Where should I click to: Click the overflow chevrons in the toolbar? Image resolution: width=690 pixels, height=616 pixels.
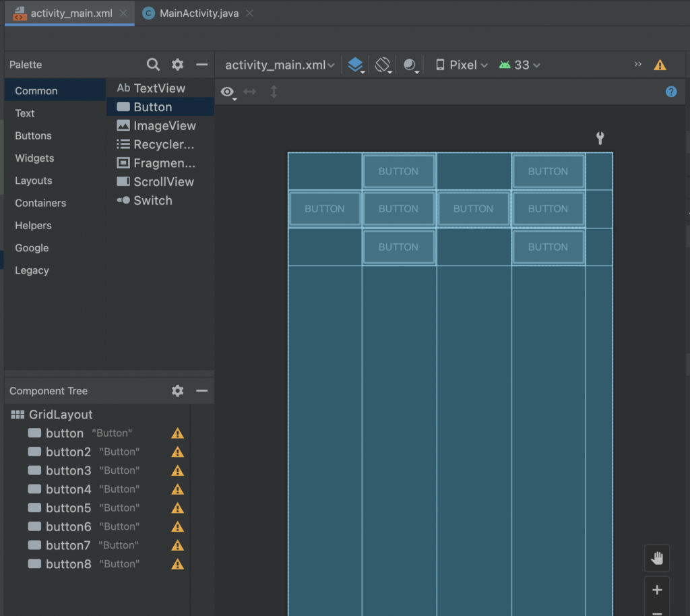(x=638, y=65)
